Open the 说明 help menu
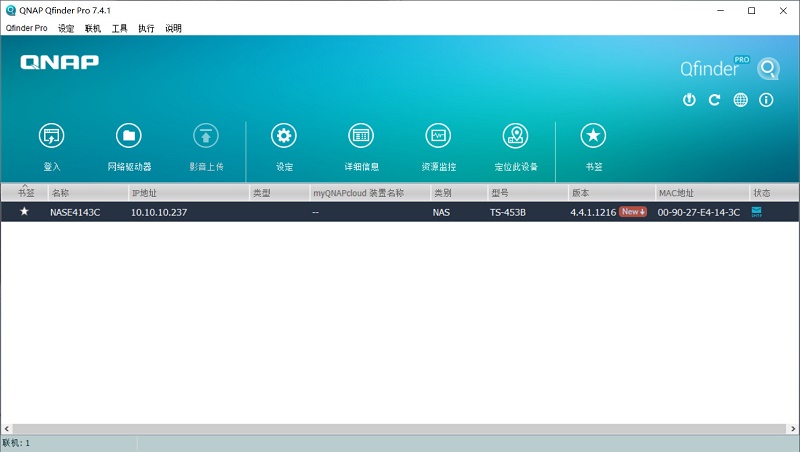800x452 pixels. (x=173, y=28)
